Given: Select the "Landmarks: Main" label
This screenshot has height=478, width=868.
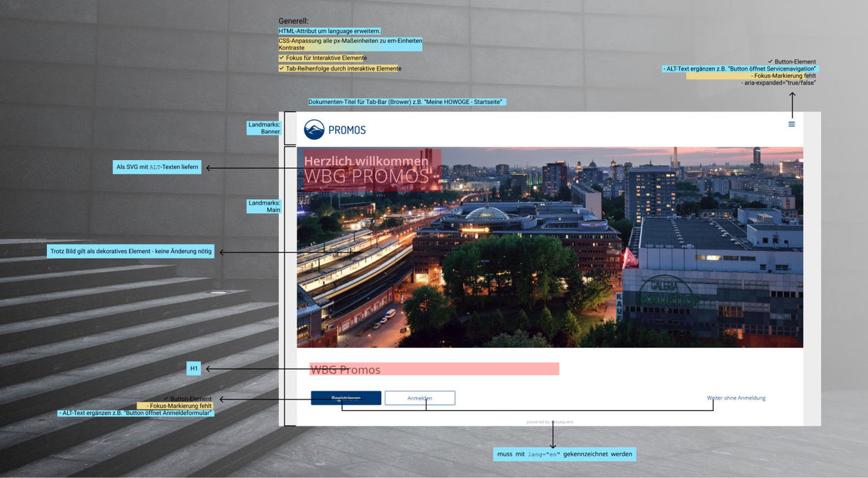Looking at the screenshot, I should click(x=263, y=206).
